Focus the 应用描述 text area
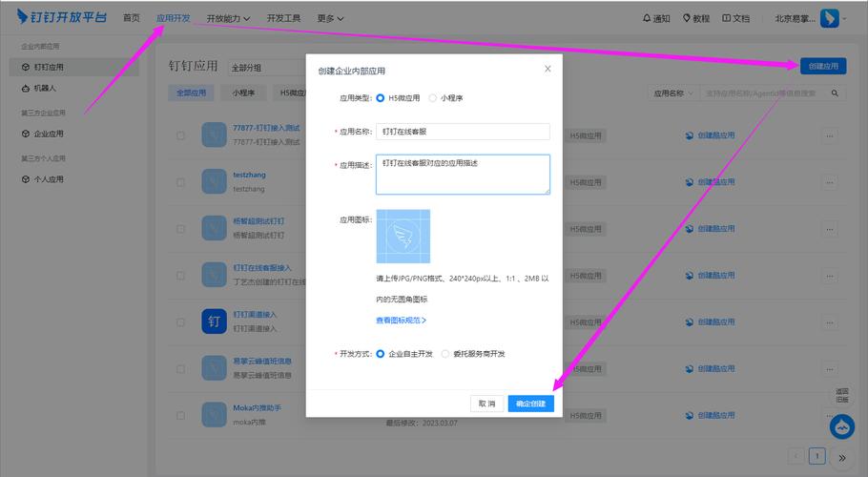The width and height of the screenshot is (868, 477). click(x=463, y=175)
